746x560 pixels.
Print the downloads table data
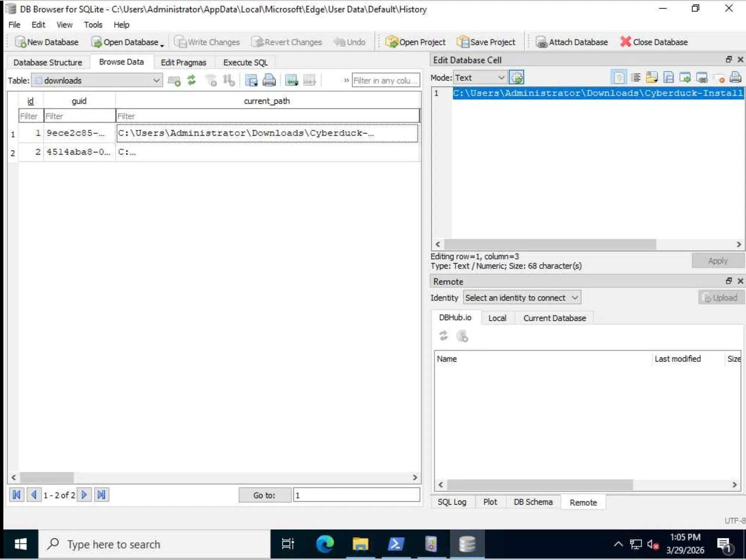tap(269, 80)
